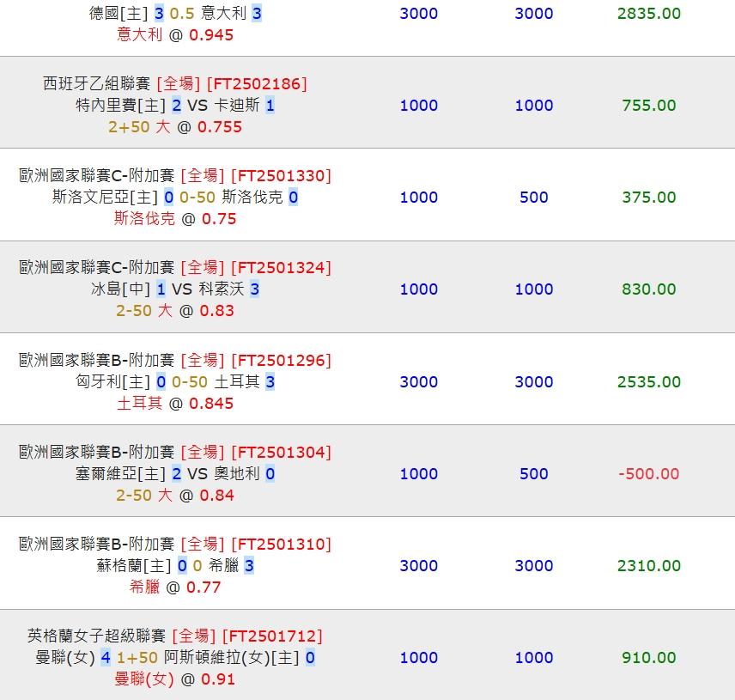Click match code FT2501304
Image resolution: width=735 pixels, height=700 pixels.
click(281, 452)
